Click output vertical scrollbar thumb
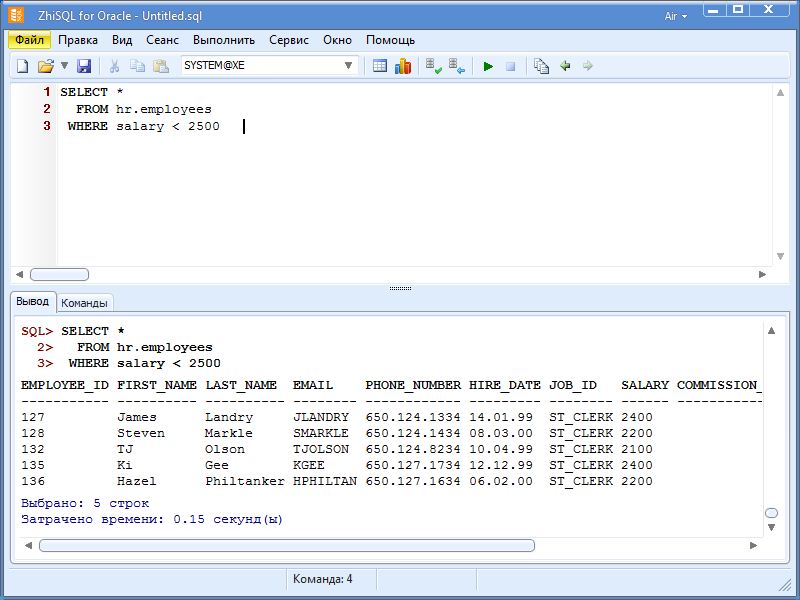The width and height of the screenshot is (800, 600). click(771, 513)
